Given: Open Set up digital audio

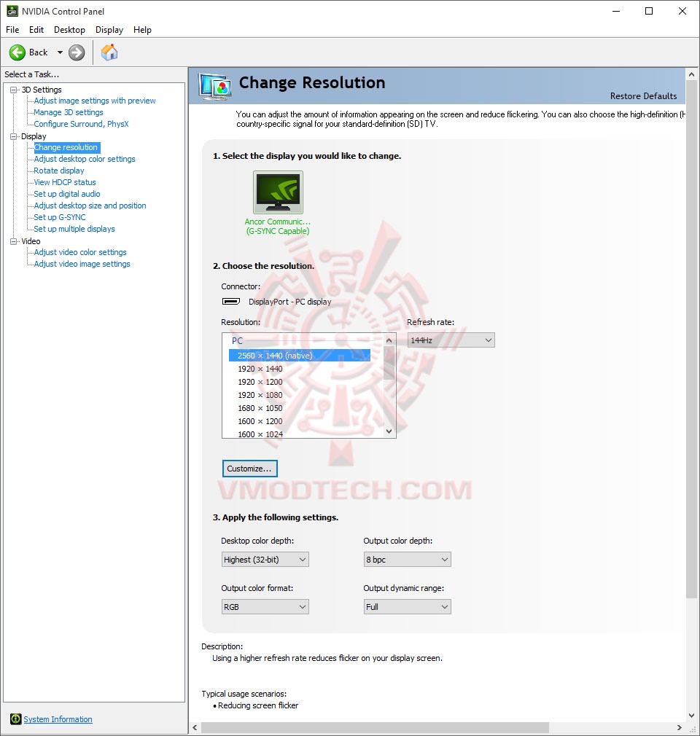Looking at the screenshot, I should tap(66, 194).
